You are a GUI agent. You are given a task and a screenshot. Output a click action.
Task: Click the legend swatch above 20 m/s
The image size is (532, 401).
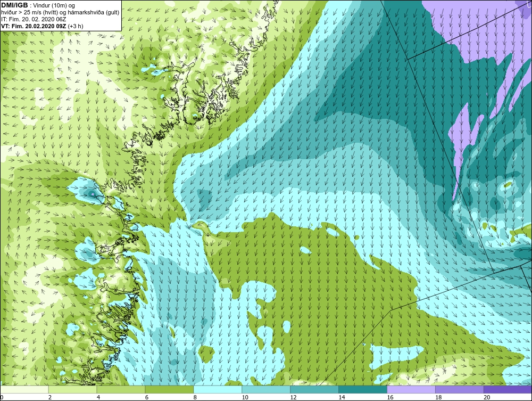tap(508, 389)
